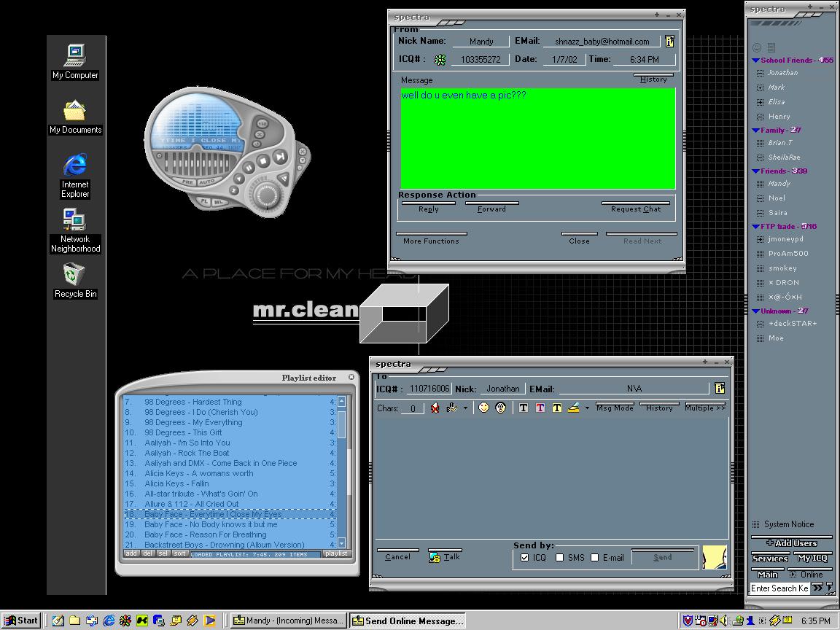This screenshot has width=840, height=630.
Task: Open user info icon beside Mandy's email
Action: click(x=669, y=42)
